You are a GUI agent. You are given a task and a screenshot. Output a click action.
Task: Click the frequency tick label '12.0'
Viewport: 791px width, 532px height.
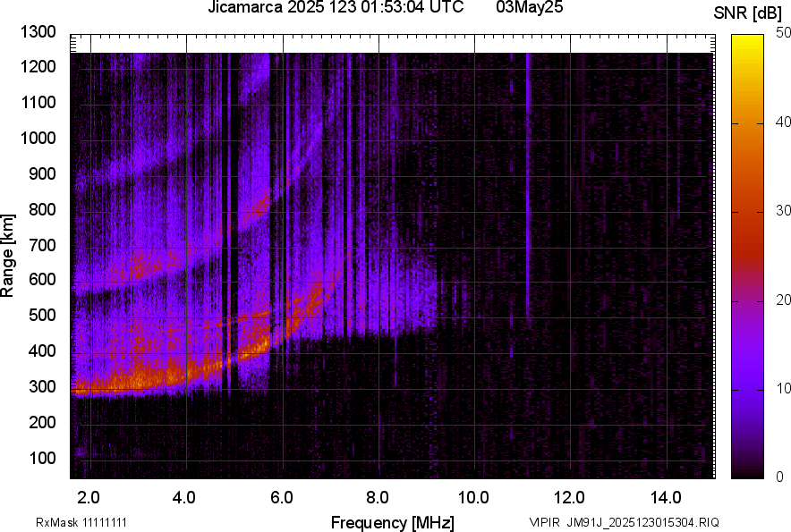coord(570,498)
